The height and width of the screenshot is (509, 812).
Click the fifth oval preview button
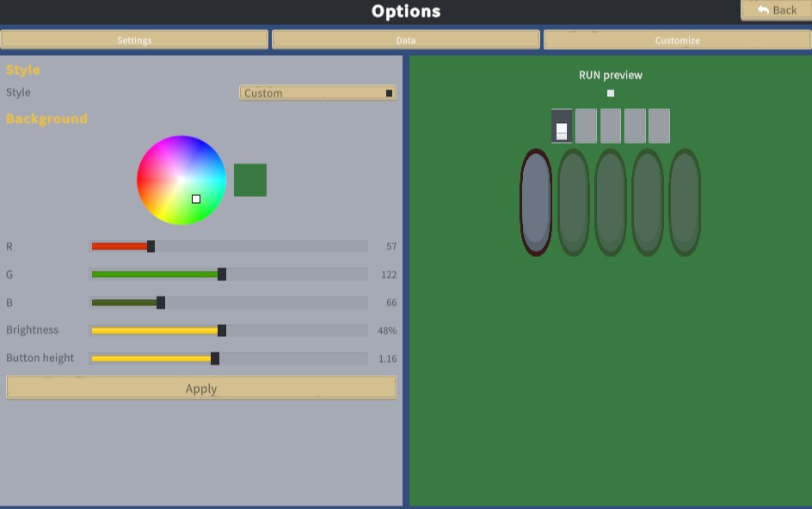(x=685, y=202)
